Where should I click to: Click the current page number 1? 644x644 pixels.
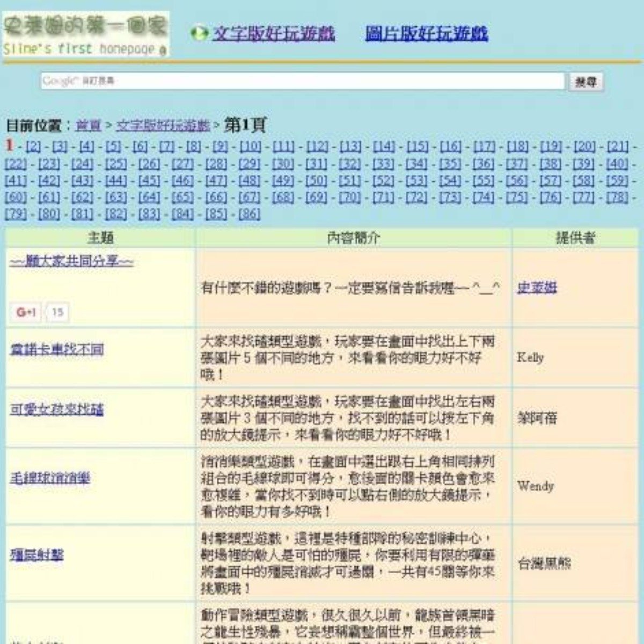pos(10,145)
